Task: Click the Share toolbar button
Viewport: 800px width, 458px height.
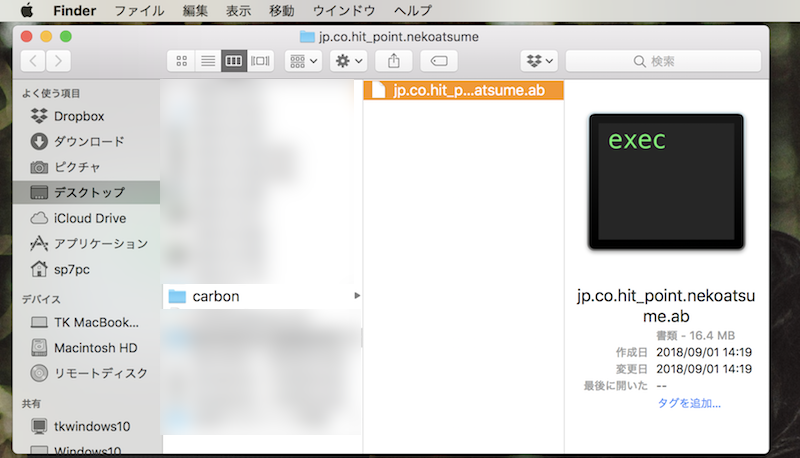Action: click(x=393, y=61)
